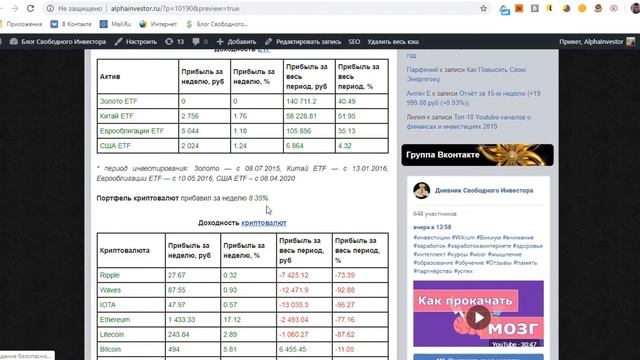Open the site security info icon
The width and height of the screenshot is (640, 360).
[x=50, y=8]
